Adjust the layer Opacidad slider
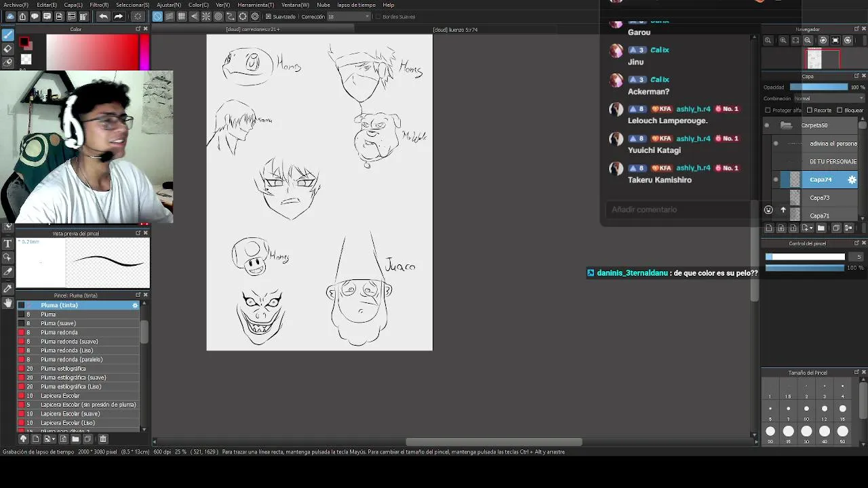Image resolution: width=868 pixels, height=488 pixels. coord(818,87)
